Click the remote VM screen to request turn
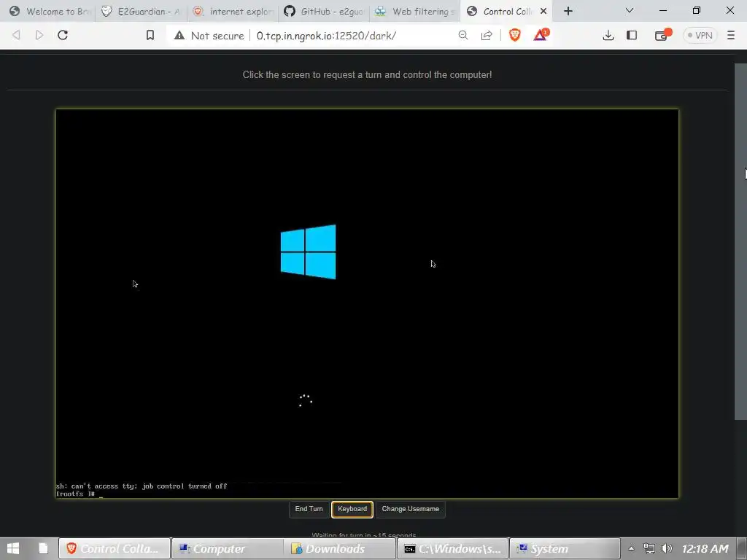747x560 pixels. coord(368,303)
